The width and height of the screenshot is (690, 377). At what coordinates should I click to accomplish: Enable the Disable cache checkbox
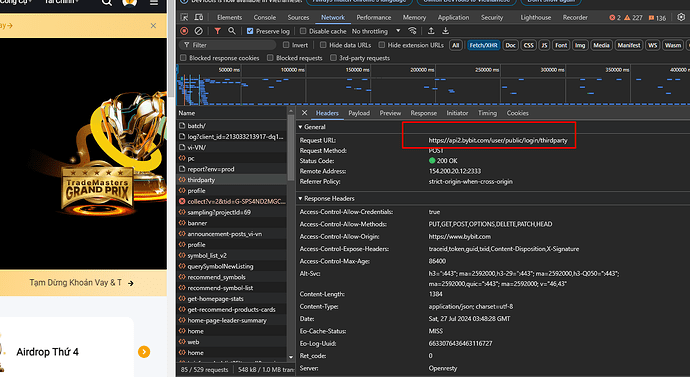(303, 31)
